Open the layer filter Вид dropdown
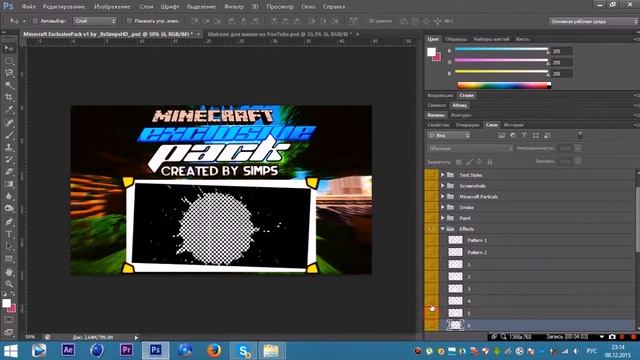The width and height of the screenshot is (640, 360). point(449,135)
